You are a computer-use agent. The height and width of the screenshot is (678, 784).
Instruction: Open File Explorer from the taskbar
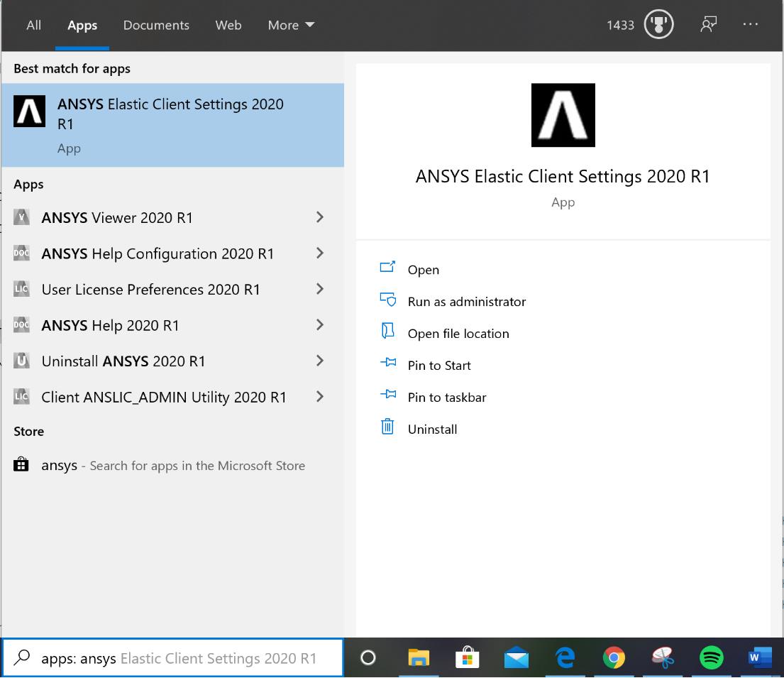420,657
